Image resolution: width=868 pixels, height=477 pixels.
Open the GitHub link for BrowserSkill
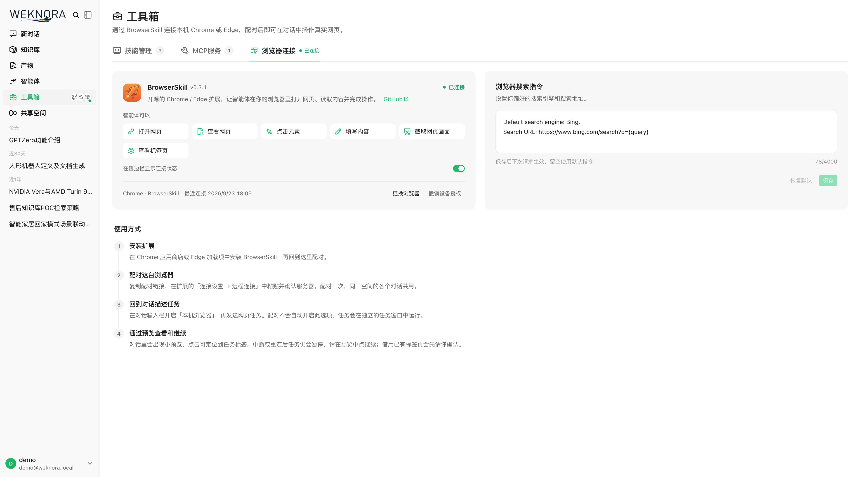pos(396,99)
